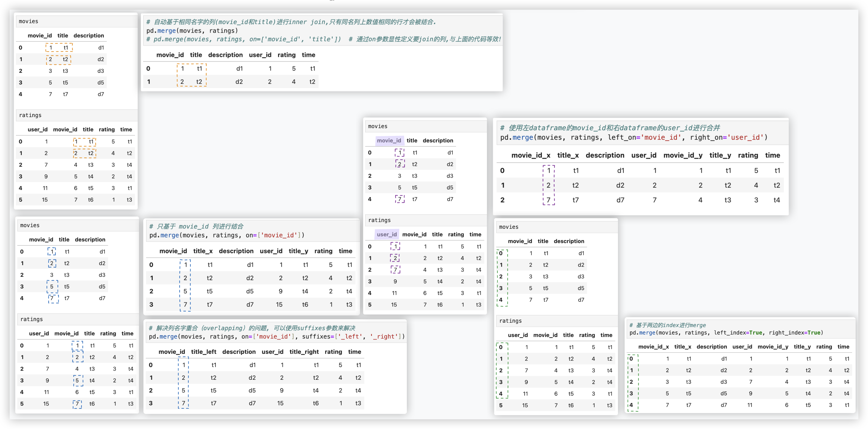The image size is (868, 429).
Task: Click the purple-highlighted movie_id column header
Action: coord(389,140)
